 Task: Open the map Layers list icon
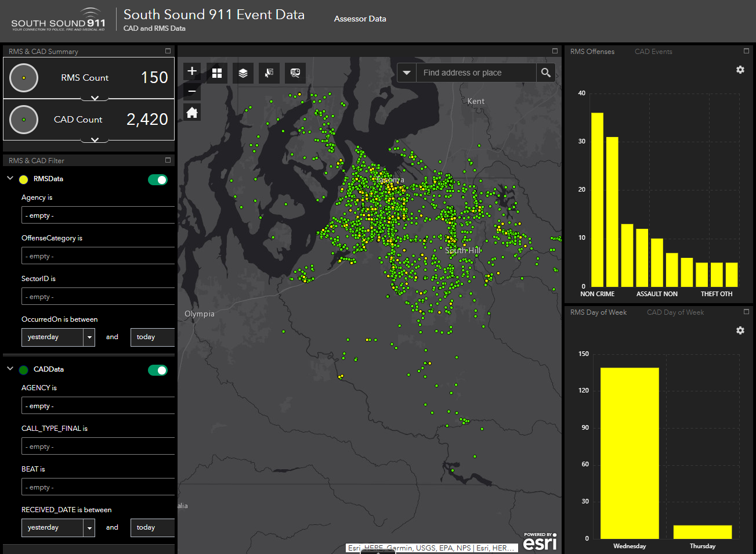tap(243, 73)
